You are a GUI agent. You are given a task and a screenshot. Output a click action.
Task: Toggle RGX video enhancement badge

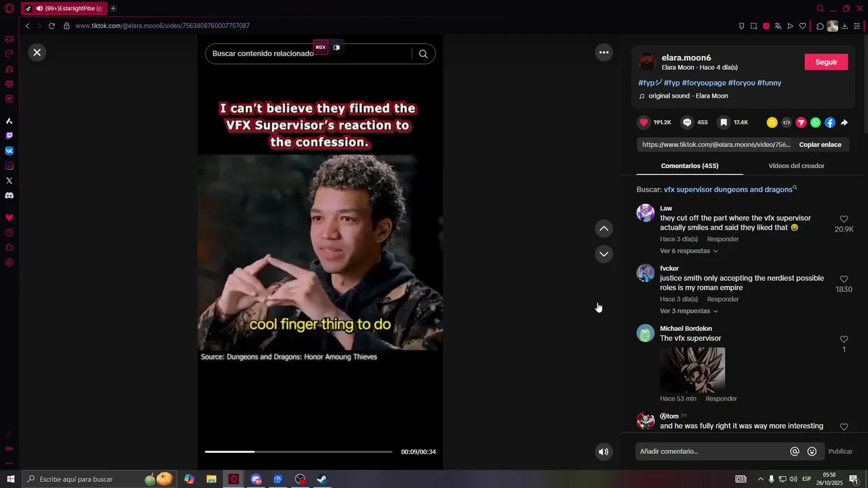[321, 47]
